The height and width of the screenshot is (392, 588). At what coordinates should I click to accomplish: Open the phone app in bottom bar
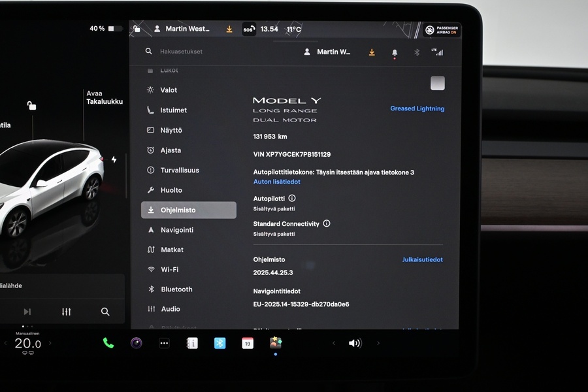coord(108,343)
